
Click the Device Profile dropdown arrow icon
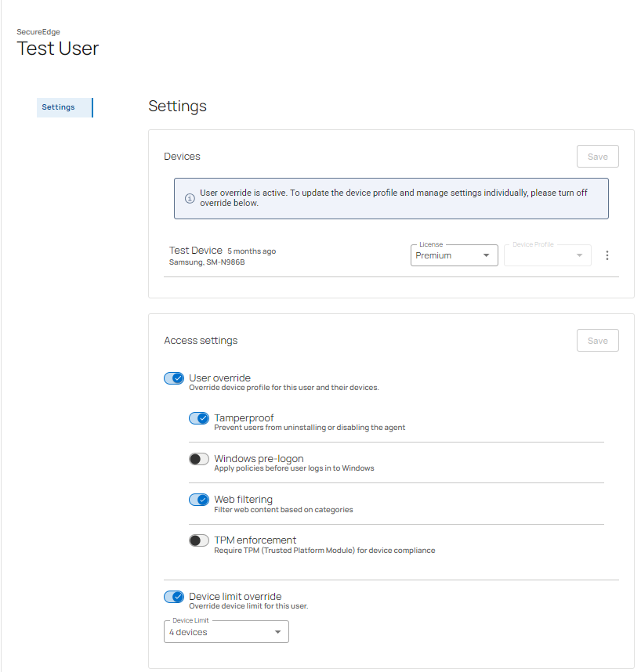click(579, 255)
